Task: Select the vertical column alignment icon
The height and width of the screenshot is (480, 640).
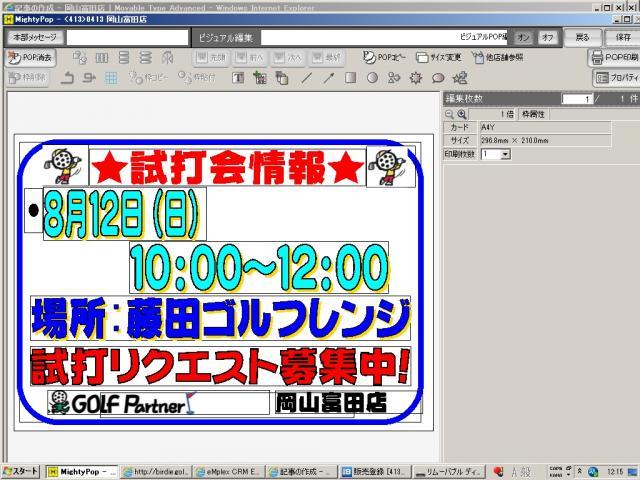Action: [102, 58]
